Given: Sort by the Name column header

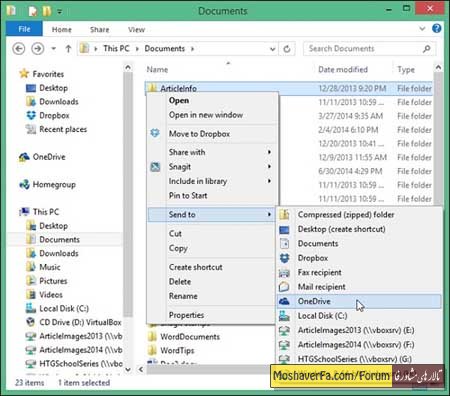Looking at the screenshot, I should click(157, 69).
